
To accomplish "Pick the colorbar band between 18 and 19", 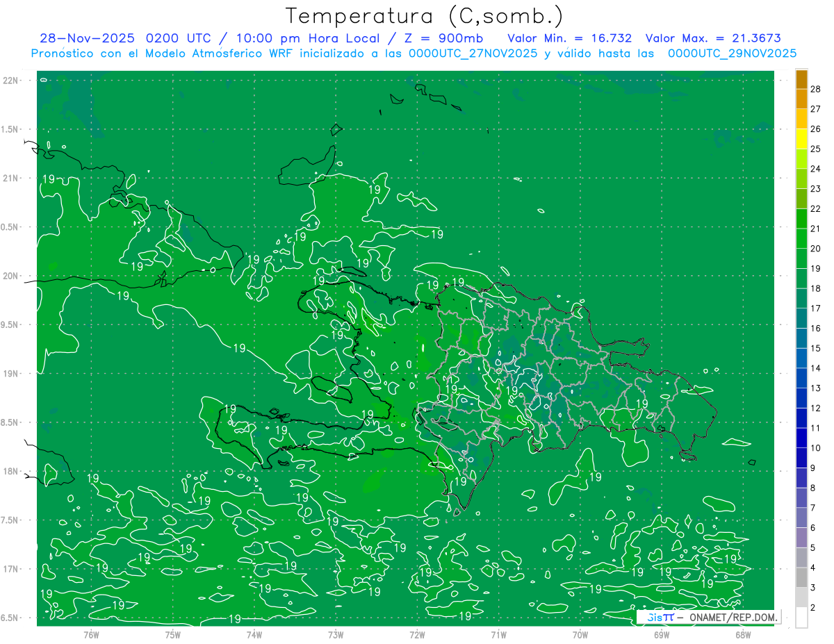I will (x=801, y=279).
